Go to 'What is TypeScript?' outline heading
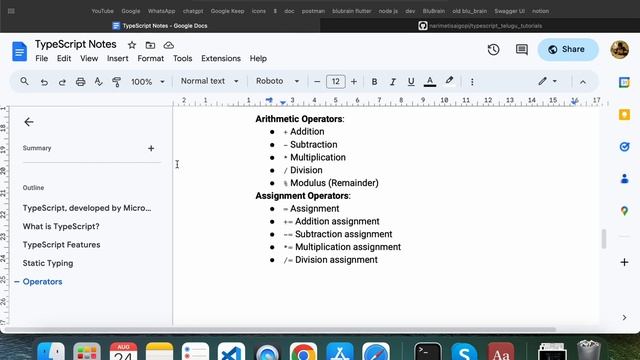 point(61,226)
